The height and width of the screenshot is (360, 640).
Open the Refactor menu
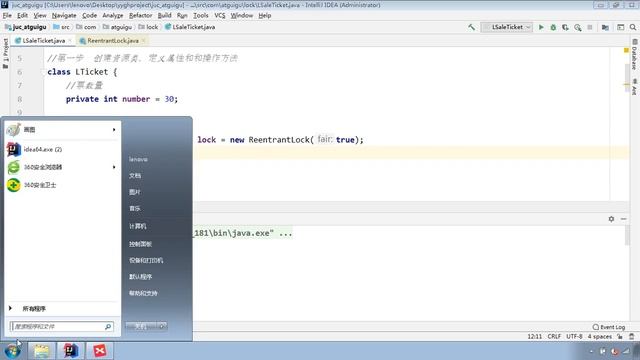point(140,16)
